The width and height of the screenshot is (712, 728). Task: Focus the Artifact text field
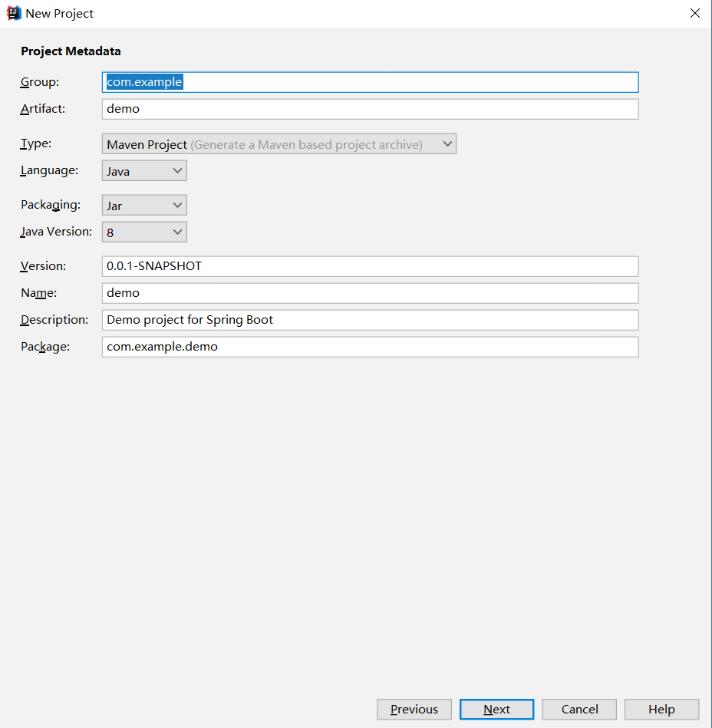(370, 109)
